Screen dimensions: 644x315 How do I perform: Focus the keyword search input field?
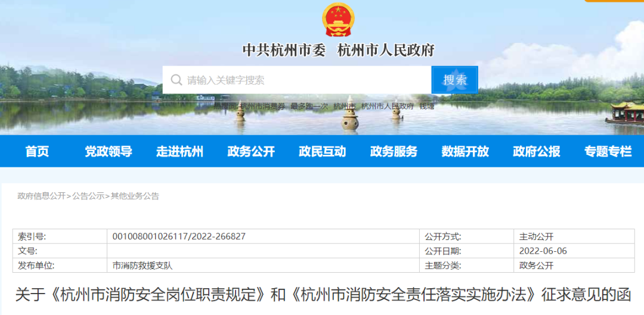click(x=297, y=80)
